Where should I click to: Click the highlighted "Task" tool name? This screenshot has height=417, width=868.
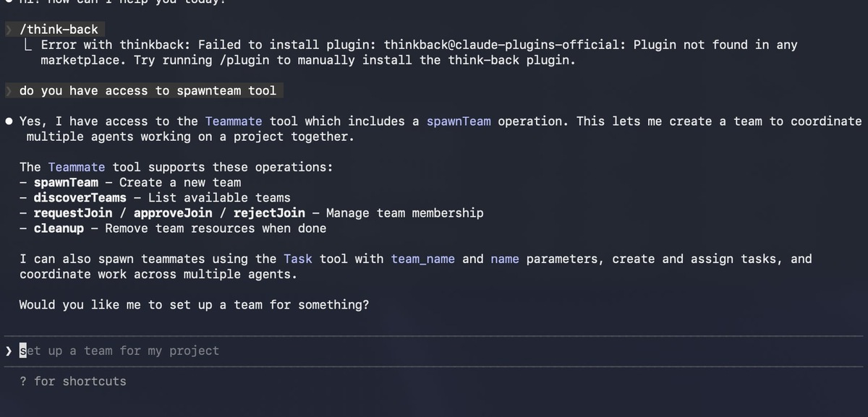click(x=298, y=259)
